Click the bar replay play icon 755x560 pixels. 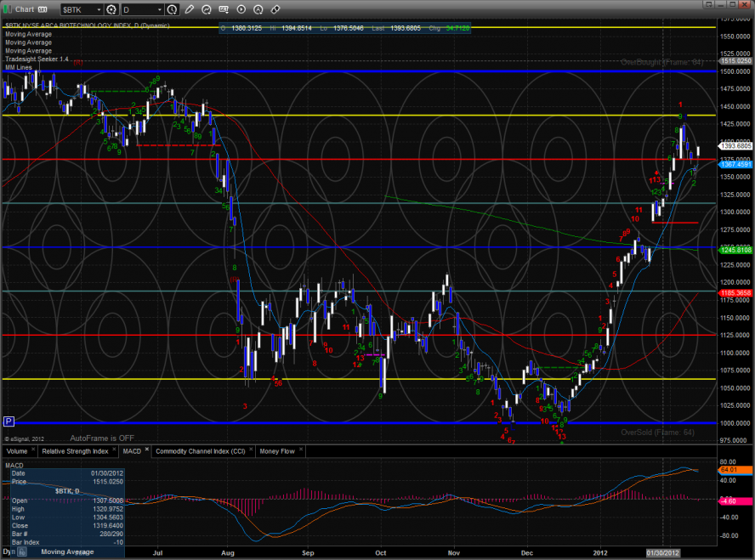pyautogui.click(x=241, y=9)
